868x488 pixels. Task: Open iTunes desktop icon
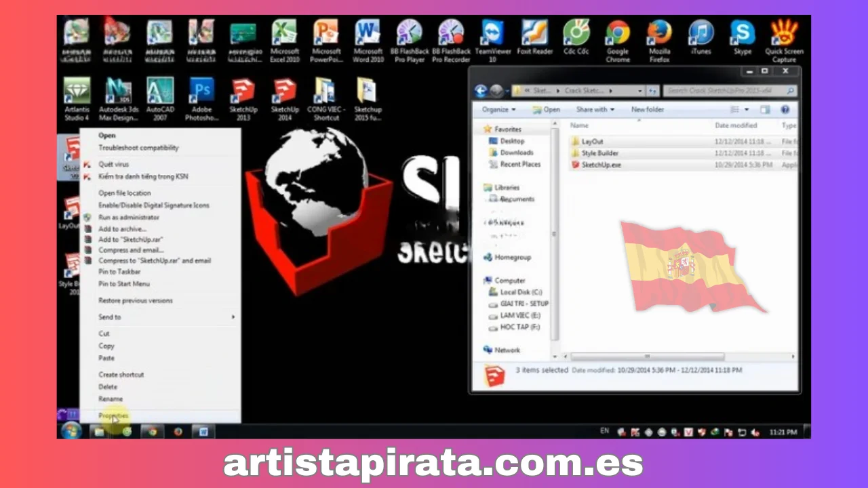(701, 37)
